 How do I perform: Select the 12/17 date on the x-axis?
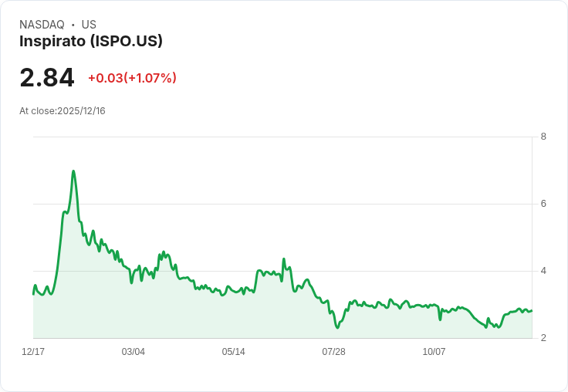(33, 352)
